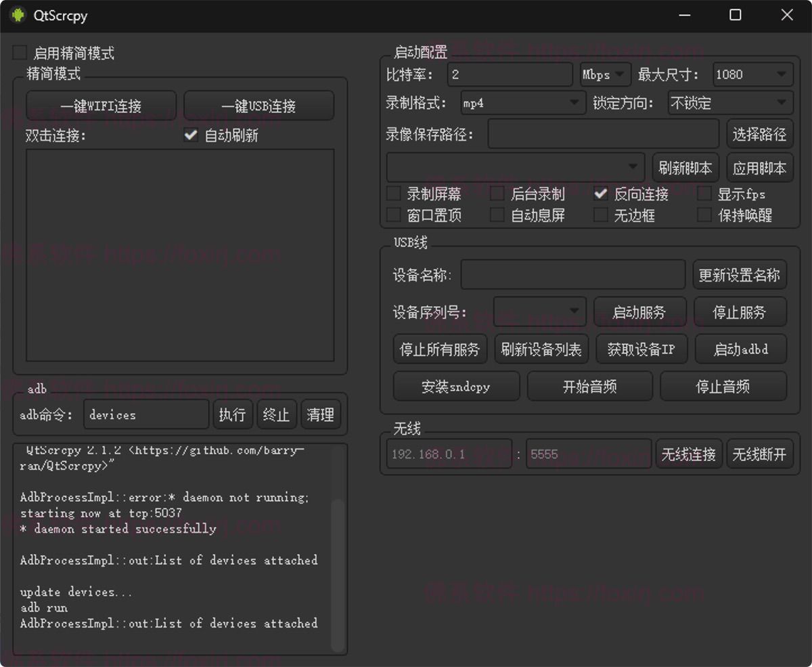This screenshot has height=667, width=812.
Task: Click the QtScrcpy Android app icon
Action: coord(18,15)
